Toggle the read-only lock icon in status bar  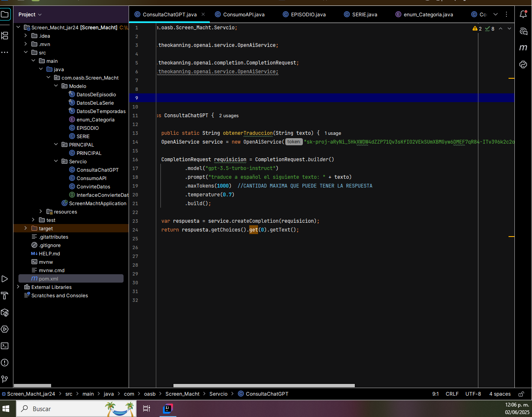[522, 394]
